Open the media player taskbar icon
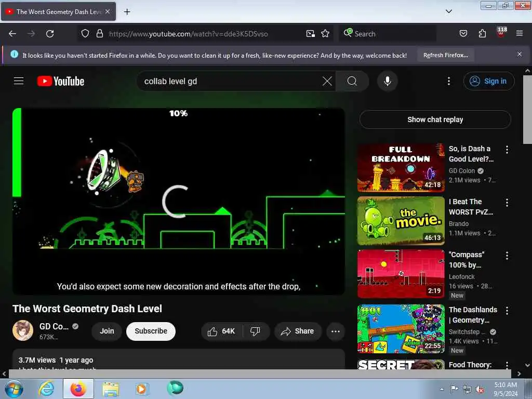Screen dimensions: 532x399 coord(141,389)
